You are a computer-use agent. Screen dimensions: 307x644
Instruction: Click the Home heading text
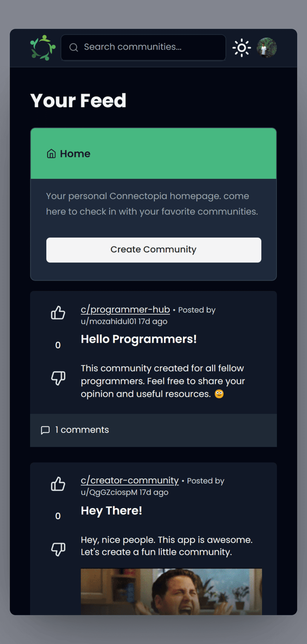coord(75,154)
